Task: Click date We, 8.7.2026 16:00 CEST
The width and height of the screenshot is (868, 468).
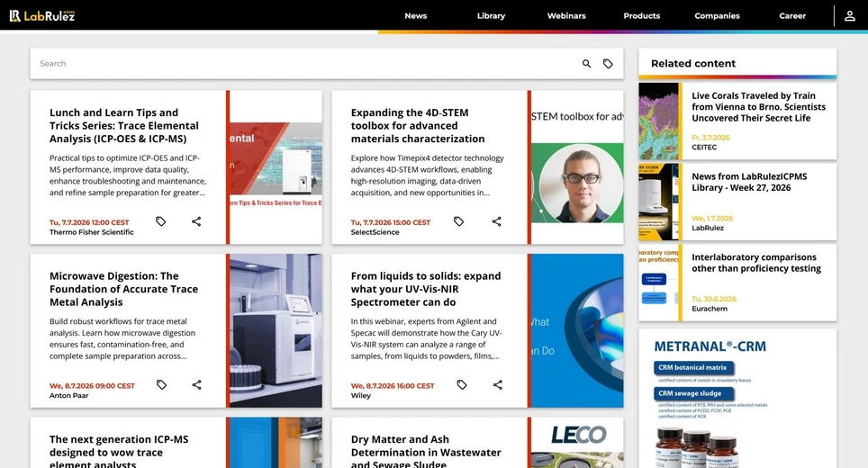Action: pyautogui.click(x=393, y=385)
